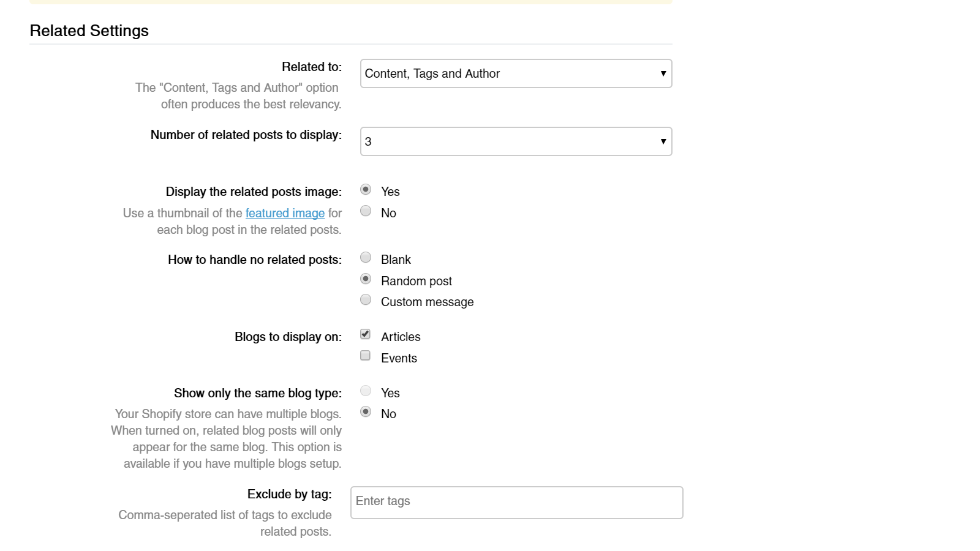
Task: Click the dropdown arrow beside Content, Tags and Author
Action: pos(663,73)
